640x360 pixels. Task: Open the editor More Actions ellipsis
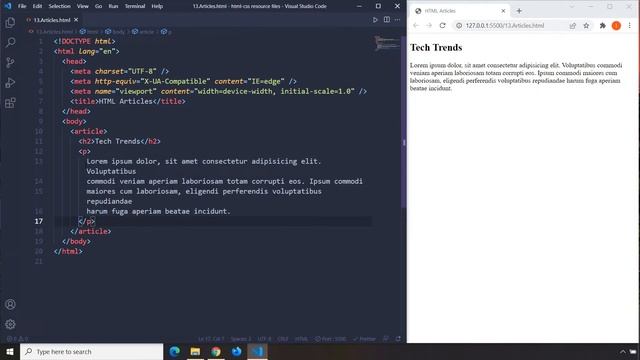(x=397, y=20)
